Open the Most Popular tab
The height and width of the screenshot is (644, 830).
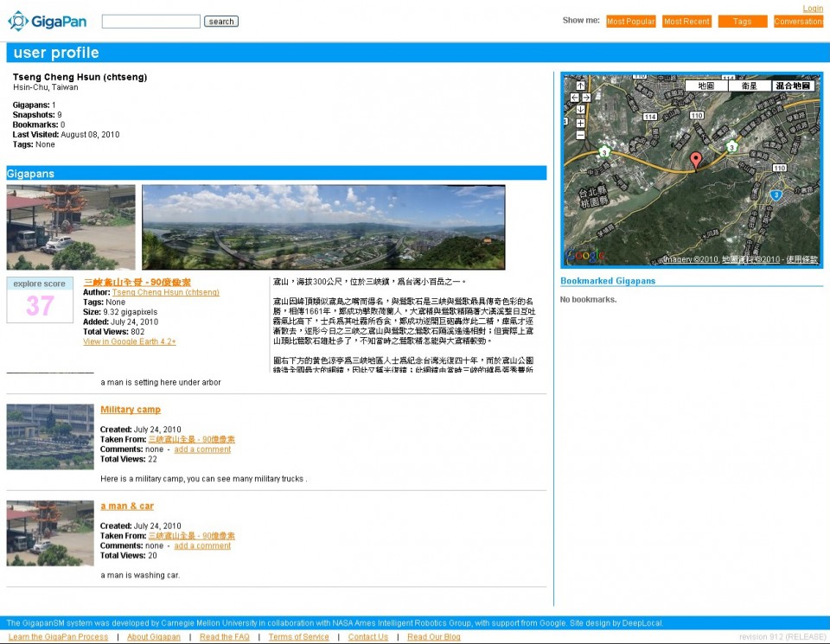[630, 22]
